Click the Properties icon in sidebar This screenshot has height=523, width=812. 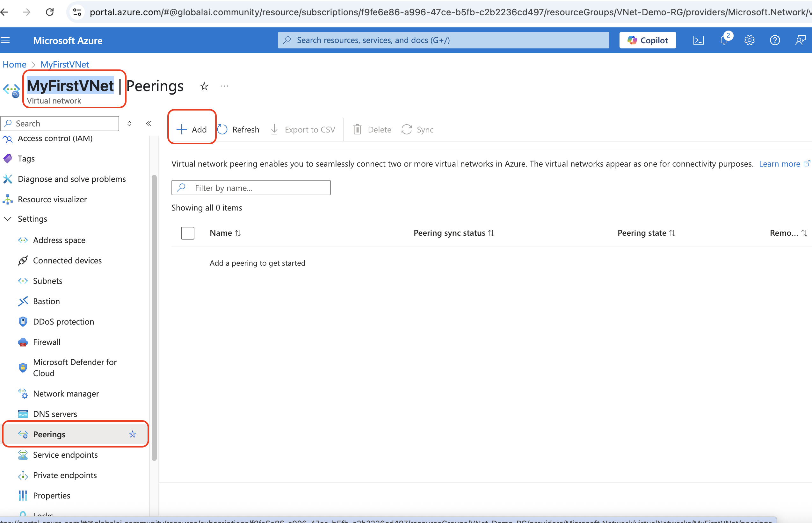(x=23, y=496)
